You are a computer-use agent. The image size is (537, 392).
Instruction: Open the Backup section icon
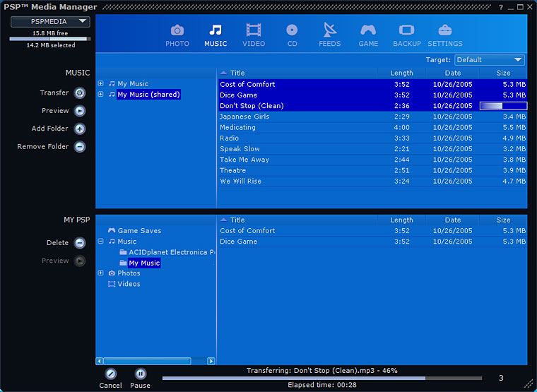406,30
